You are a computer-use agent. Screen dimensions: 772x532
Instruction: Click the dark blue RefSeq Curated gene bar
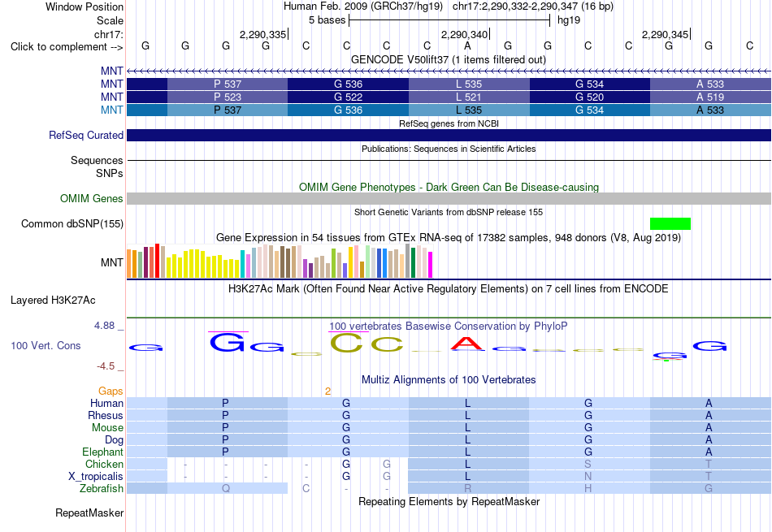(449, 136)
